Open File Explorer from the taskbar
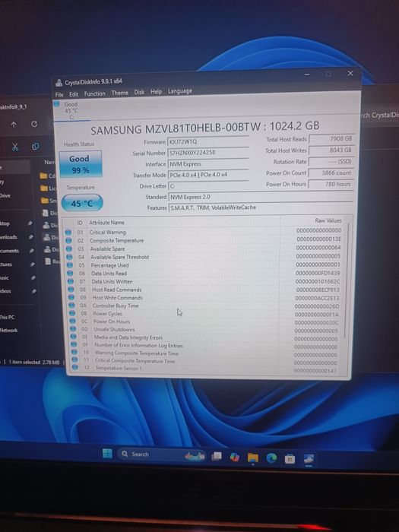 coord(253,458)
